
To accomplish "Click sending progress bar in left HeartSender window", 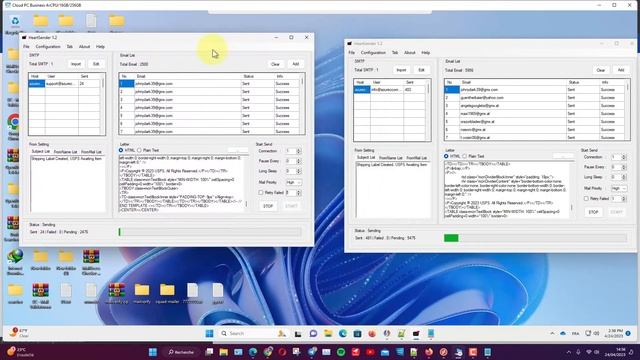I will (x=210, y=232).
